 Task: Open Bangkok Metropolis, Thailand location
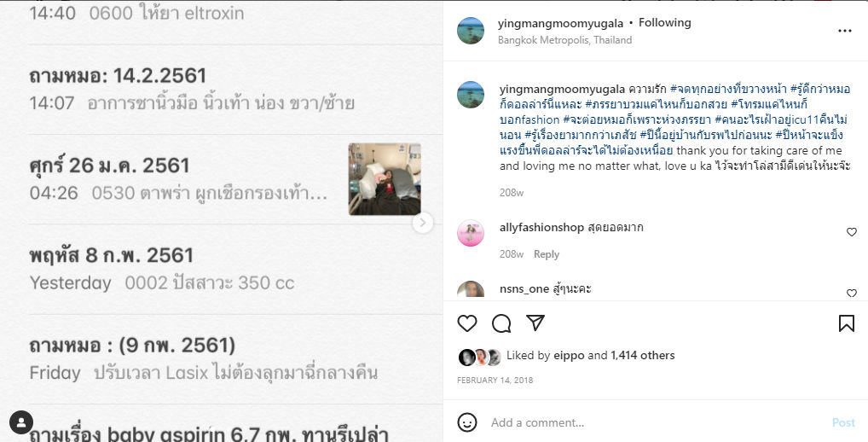click(564, 40)
